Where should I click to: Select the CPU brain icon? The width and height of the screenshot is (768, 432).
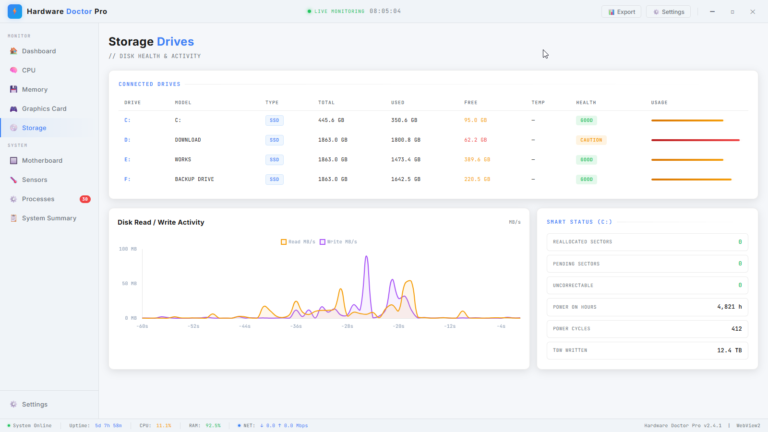13,70
